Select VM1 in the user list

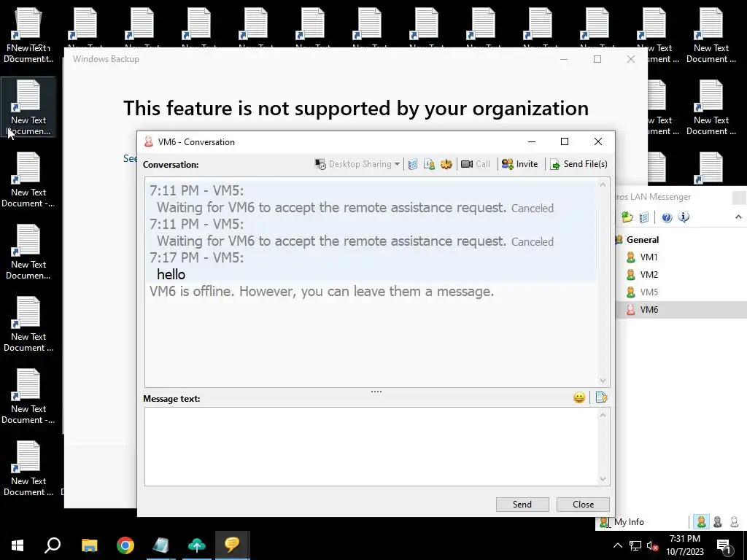649,257
